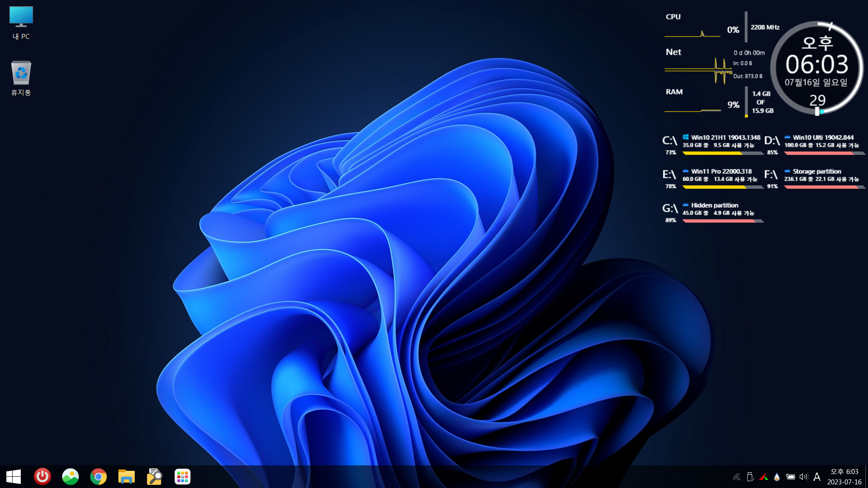Click the 'Out: 873.0 B' network value
Image resolution: width=868 pixels, height=488 pixels.
tap(747, 76)
